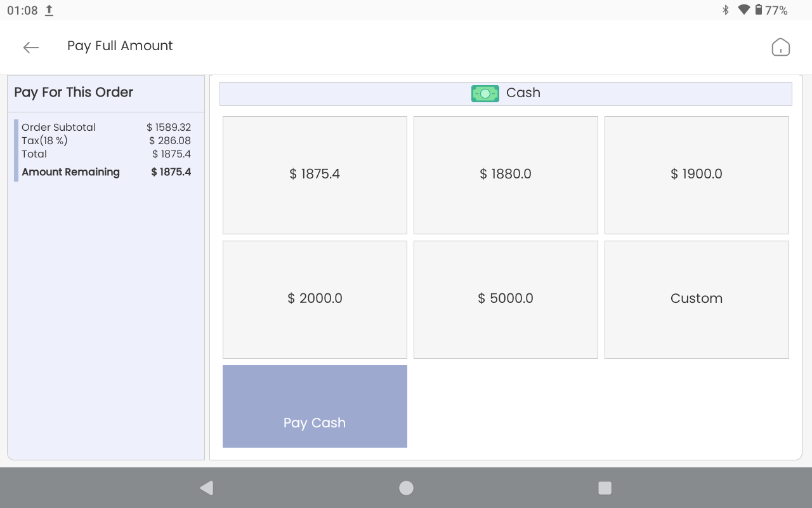Select the $ 1875.4 exact amount
812x508 pixels.
click(x=315, y=175)
